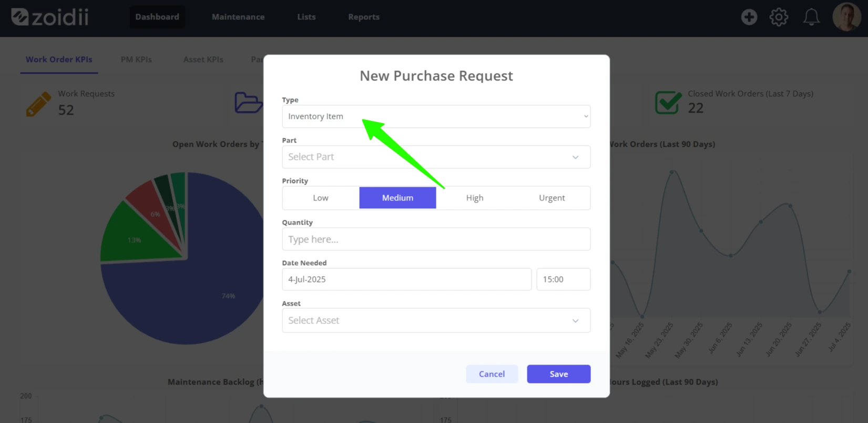Click the Part field chevron arrow
Image resolution: width=868 pixels, height=423 pixels.
(575, 157)
